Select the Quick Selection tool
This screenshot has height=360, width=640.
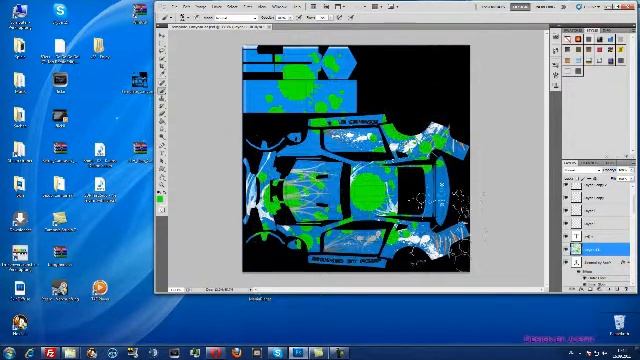[x=162, y=59]
